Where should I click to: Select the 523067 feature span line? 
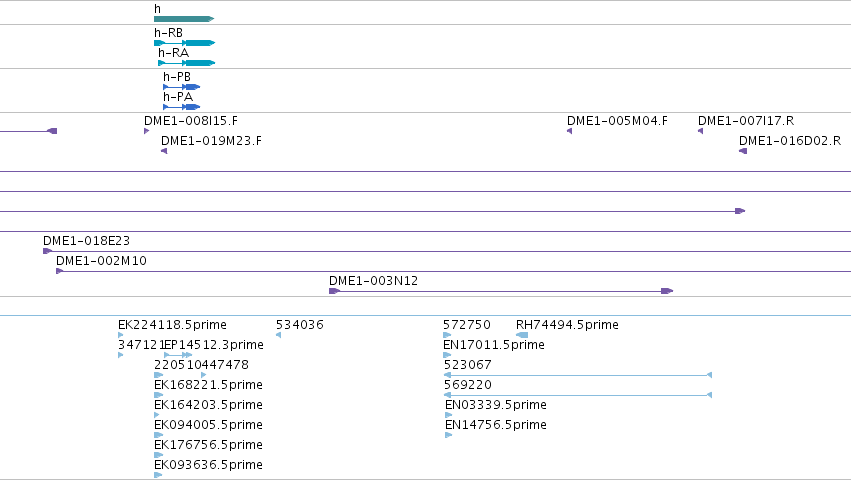[x=577, y=375]
